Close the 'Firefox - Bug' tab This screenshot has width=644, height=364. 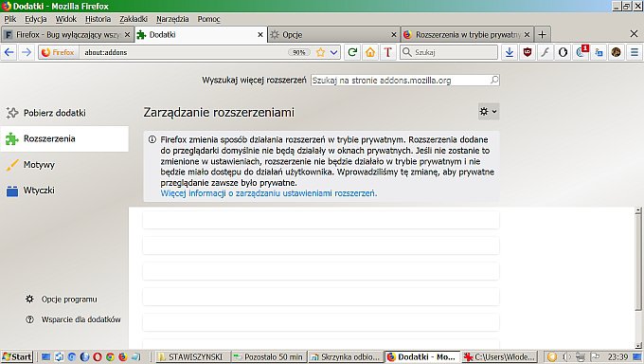[127, 35]
